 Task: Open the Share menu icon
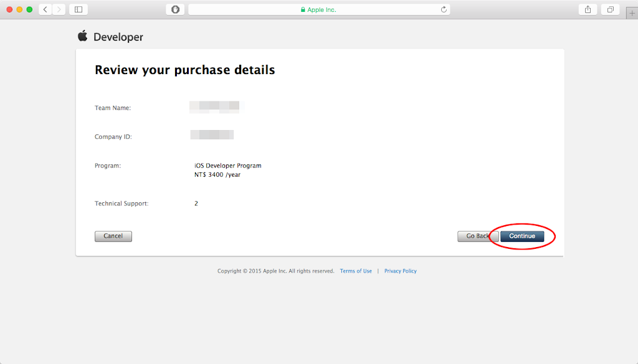(588, 9)
